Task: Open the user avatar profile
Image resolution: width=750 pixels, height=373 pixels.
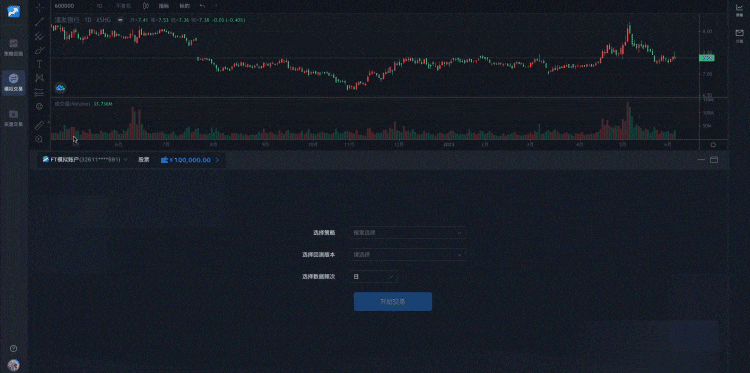Action: (13, 365)
